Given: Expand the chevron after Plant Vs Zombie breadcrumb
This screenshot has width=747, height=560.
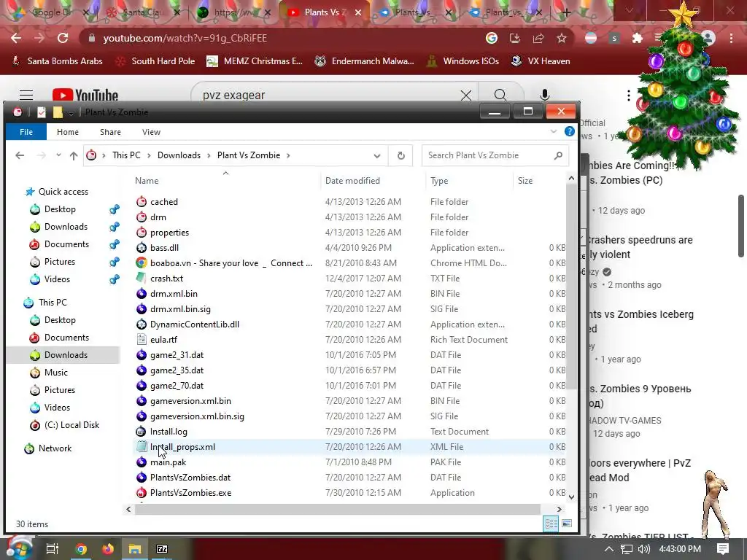Looking at the screenshot, I should (288, 155).
